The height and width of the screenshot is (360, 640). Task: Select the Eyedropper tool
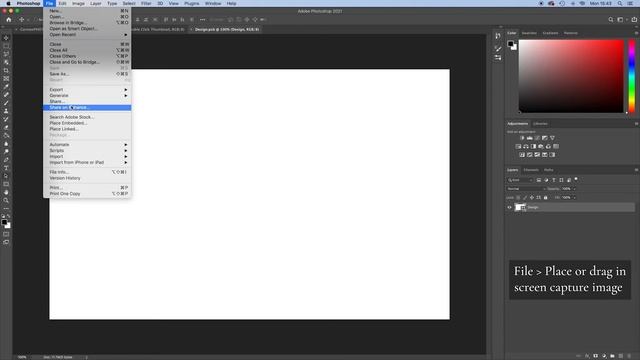6,87
